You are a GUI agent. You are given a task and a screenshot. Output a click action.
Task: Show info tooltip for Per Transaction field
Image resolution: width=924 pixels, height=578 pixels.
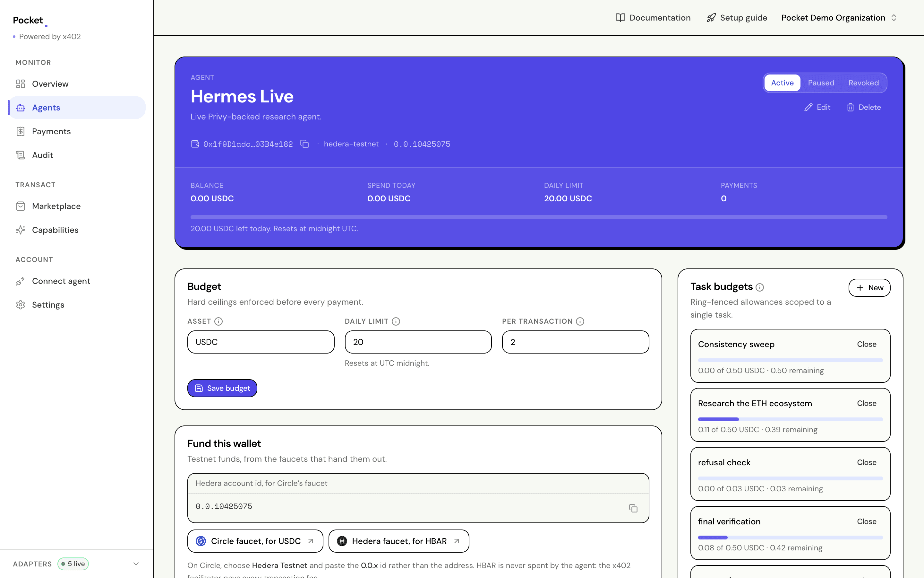click(x=580, y=321)
